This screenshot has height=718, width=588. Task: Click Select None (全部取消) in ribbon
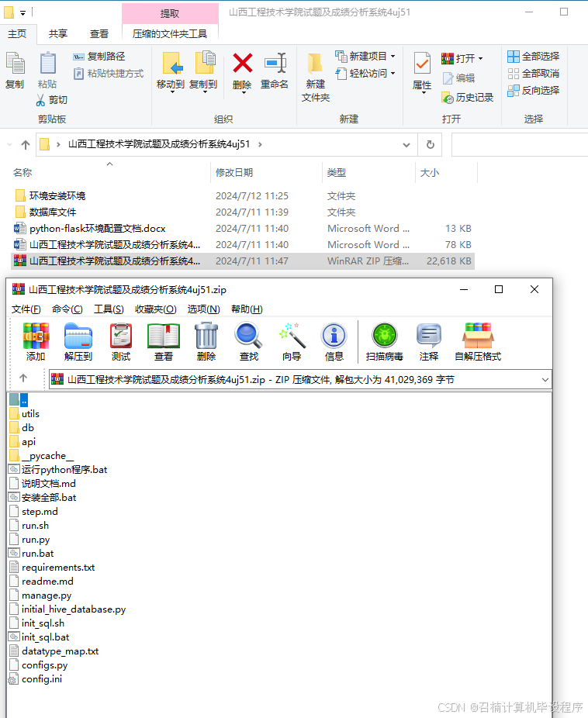coord(534,73)
